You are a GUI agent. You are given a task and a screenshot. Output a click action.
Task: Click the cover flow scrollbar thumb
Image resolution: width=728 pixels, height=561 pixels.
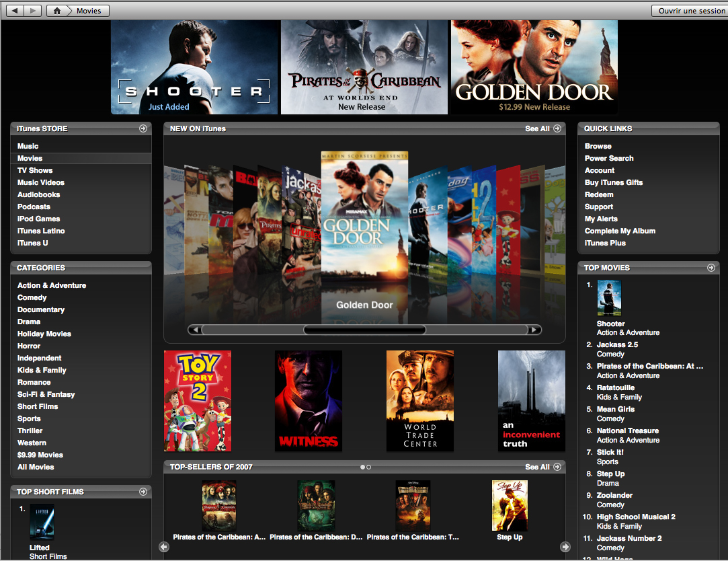[x=364, y=330]
